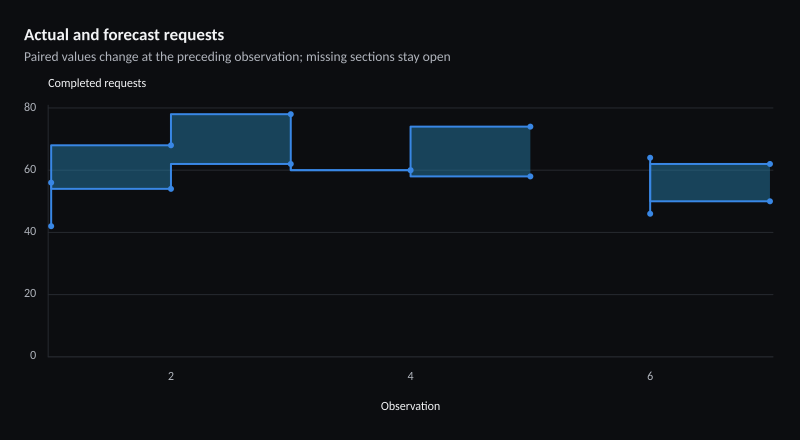This screenshot has height=440, width=800.
Task: Select the observation 3 point valued 62
Action: click(x=291, y=164)
